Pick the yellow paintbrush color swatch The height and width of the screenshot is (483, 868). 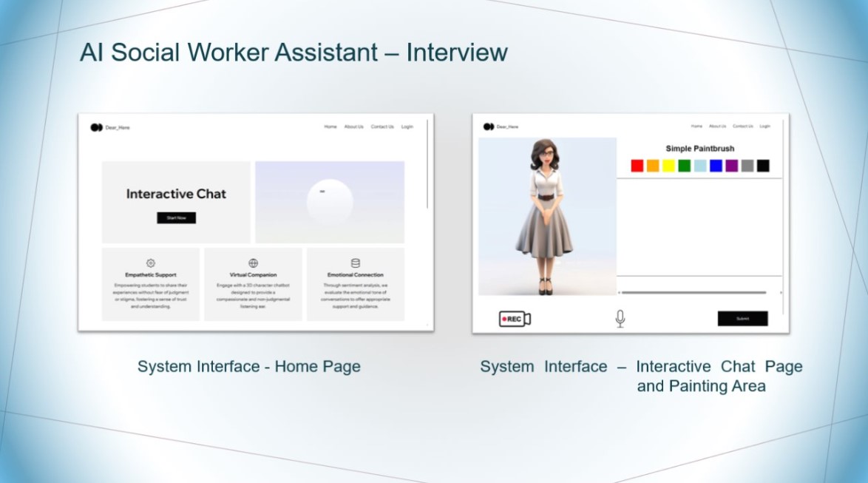668,166
